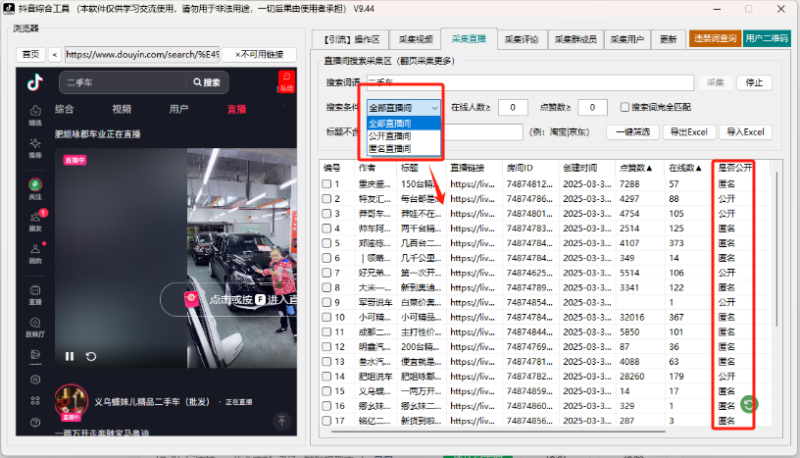Viewport: 800px width, 458px height.
Task: Check row 9 checkbox
Action: (x=327, y=302)
